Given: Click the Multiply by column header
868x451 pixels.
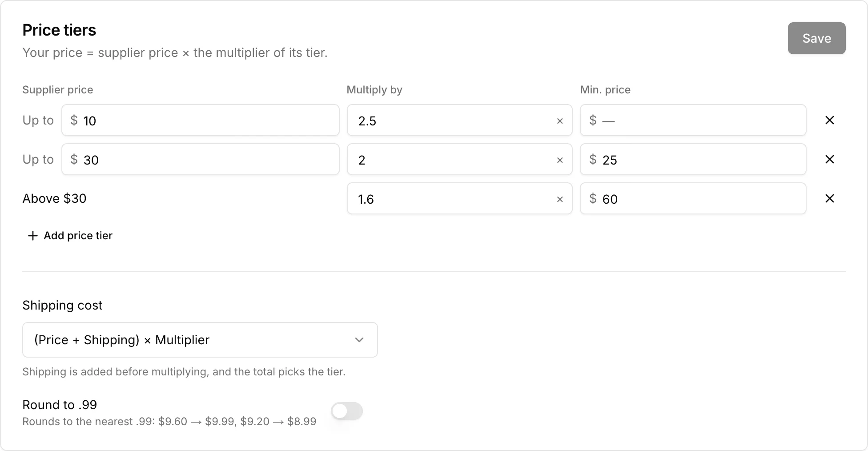Looking at the screenshot, I should point(374,90).
